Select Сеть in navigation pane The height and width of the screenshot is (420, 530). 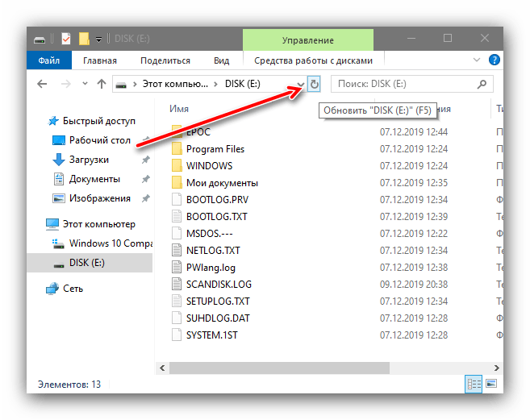coord(73,289)
